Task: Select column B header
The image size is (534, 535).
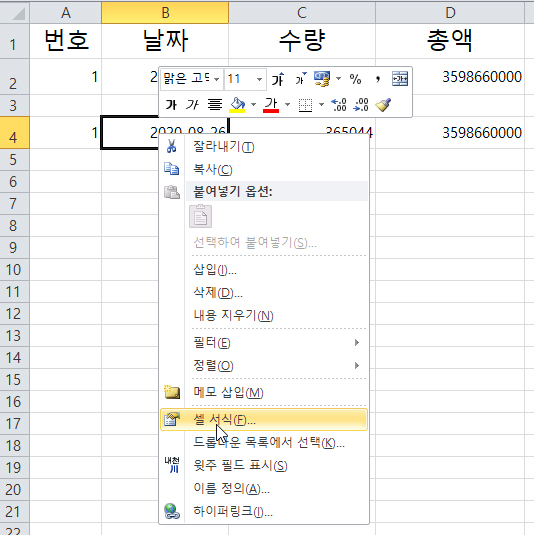Action: coord(165,13)
